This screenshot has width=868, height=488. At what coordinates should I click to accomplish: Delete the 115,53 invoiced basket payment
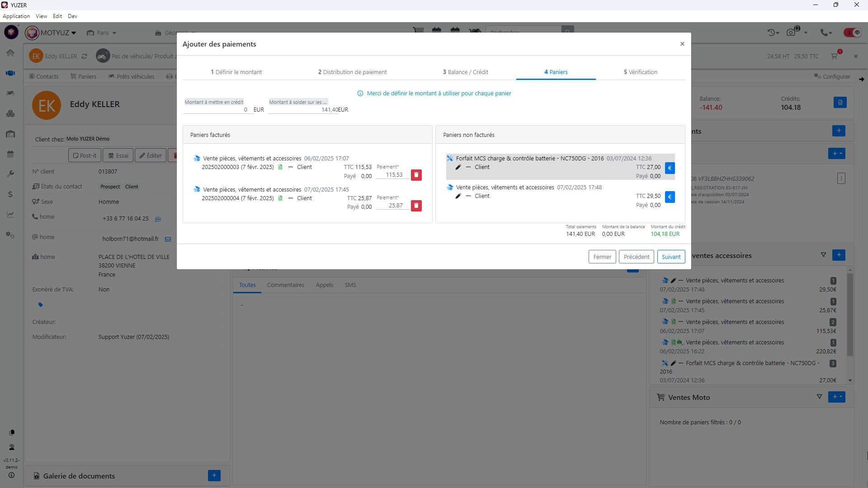pyautogui.click(x=416, y=175)
